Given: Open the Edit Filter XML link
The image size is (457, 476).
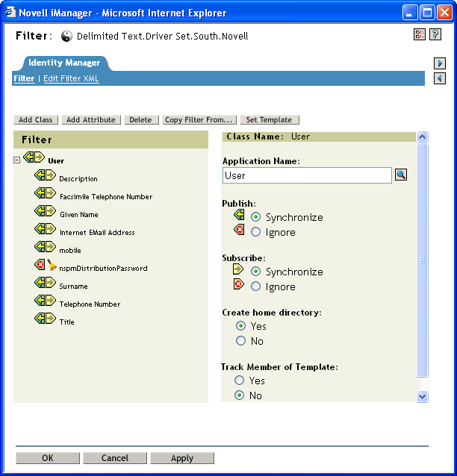Looking at the screenshot, I should (71, 78).
